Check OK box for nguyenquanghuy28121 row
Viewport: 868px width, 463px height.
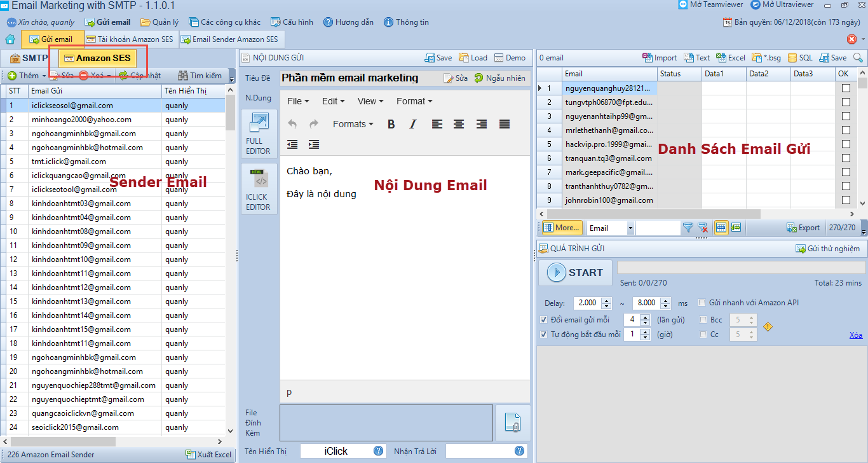pyautogui.click(x=846, y=88)
